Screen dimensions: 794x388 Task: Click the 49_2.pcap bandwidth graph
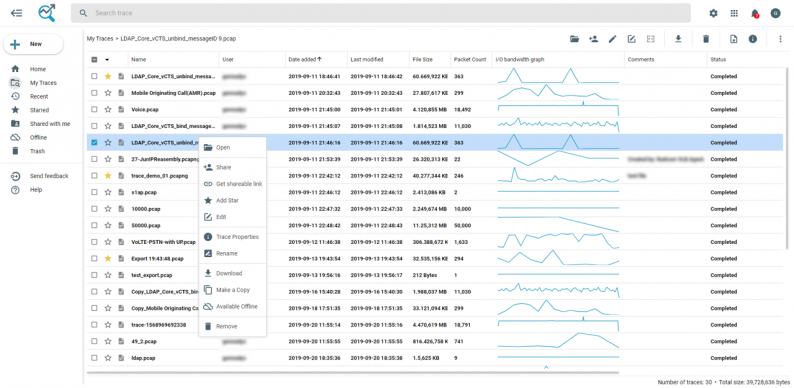point(559,341)
